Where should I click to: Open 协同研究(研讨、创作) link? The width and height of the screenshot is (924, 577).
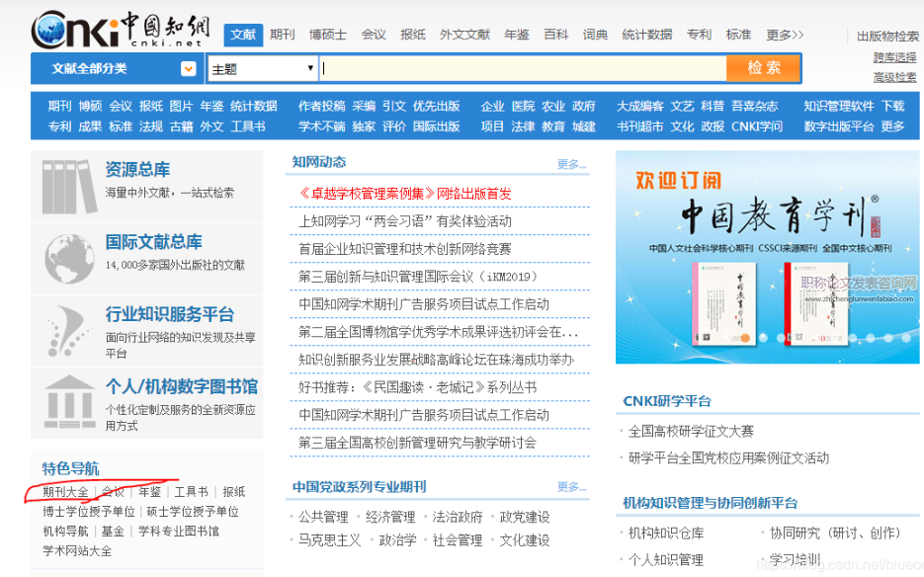pos(835,533)
